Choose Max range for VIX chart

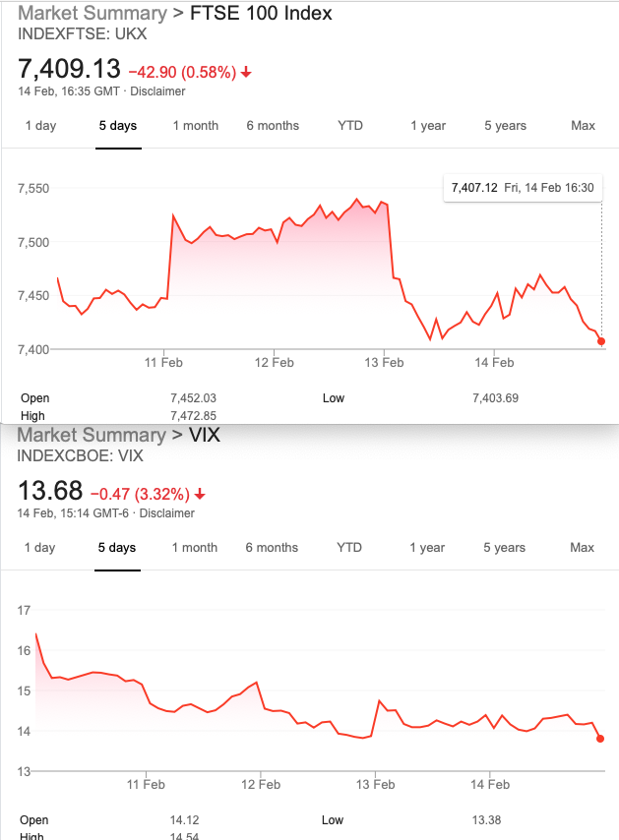pyautogui.click(x=582, y=548)
